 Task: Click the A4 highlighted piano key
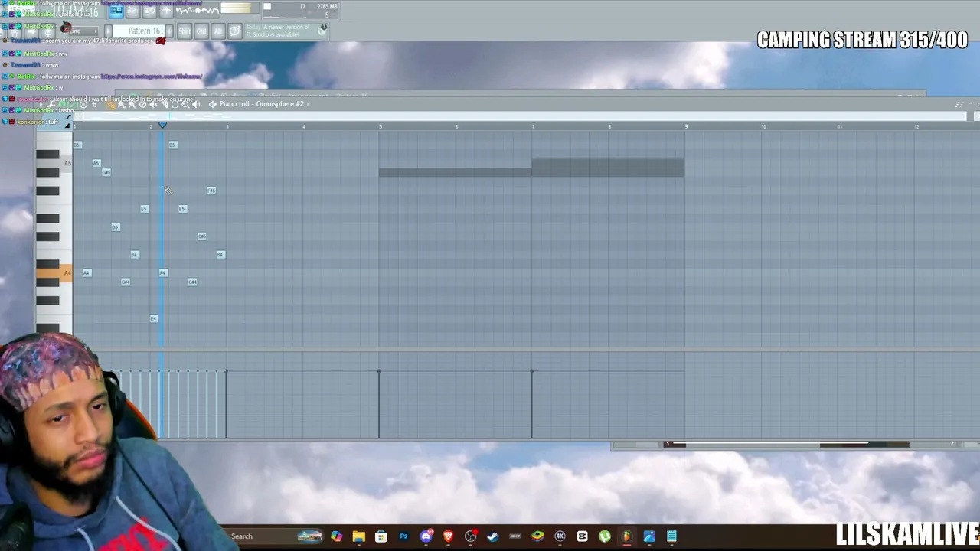54,273
